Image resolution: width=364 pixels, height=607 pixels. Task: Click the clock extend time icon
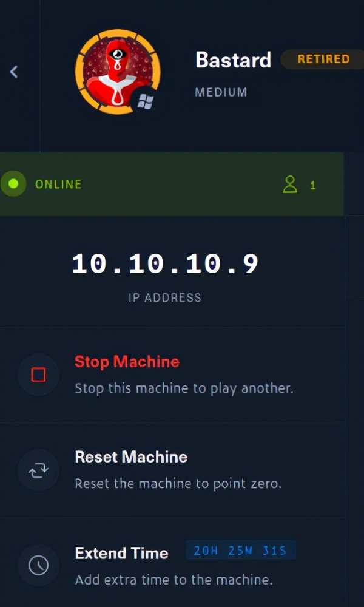pyautogui.click(x=39, y=565)
